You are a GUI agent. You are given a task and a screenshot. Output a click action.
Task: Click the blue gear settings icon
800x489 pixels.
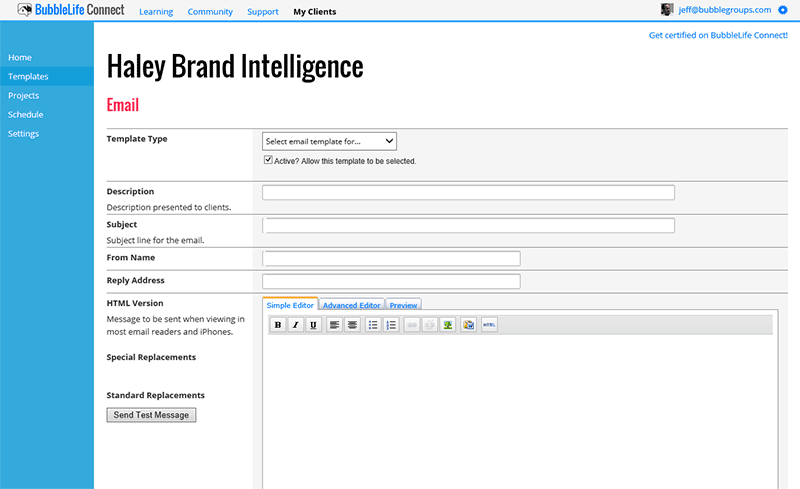tap(783, 10)
